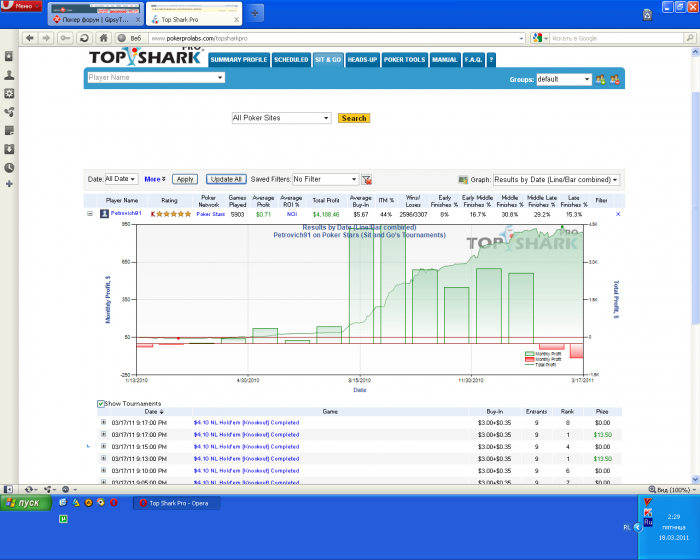Expand the 03/17/11 9:13:00 PM tournament row
Viewport: 700px width, 560px height.
click(x=104, y=458)
